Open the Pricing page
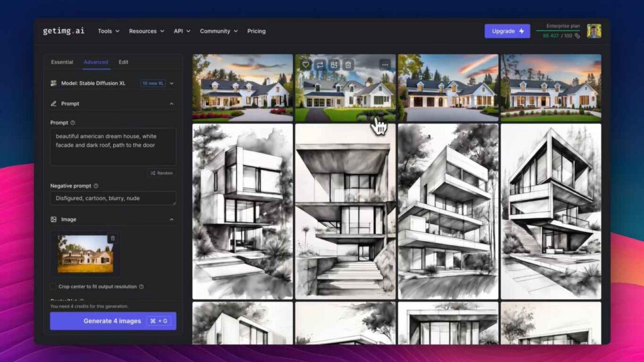The image size is (644, 362). (257, 31)
